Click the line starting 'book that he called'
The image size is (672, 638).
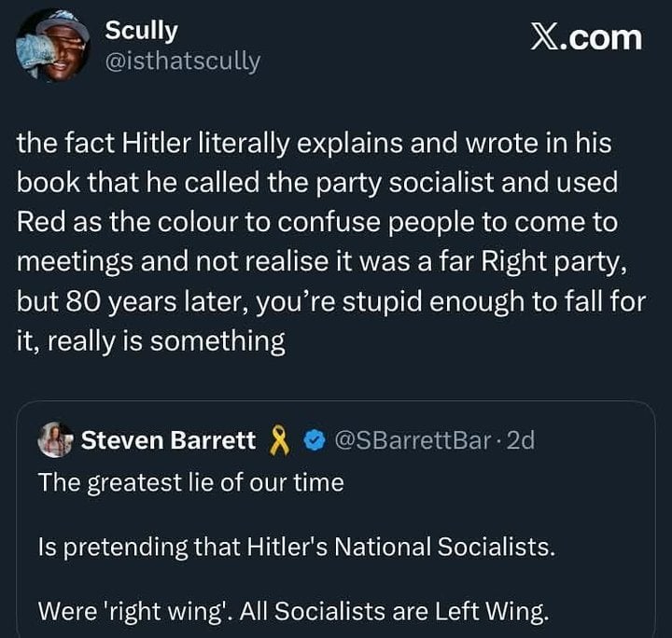click(x=316, y=184)
